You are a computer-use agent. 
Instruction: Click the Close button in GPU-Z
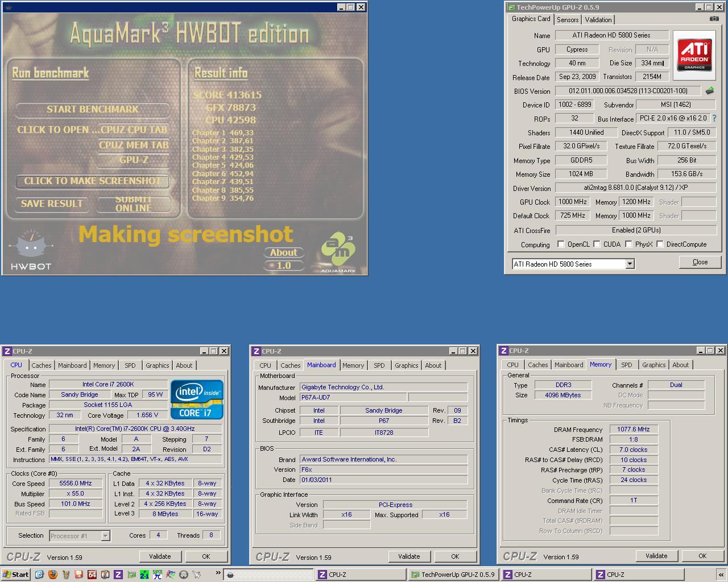tap(700, 262)
